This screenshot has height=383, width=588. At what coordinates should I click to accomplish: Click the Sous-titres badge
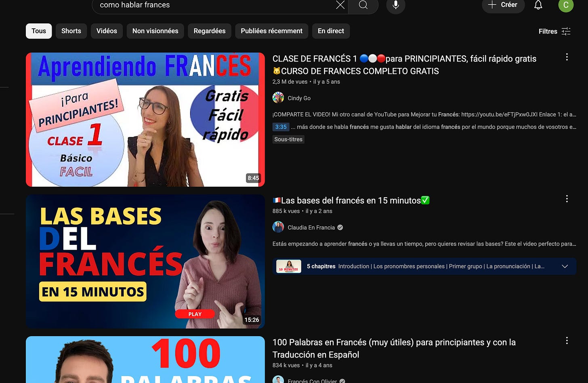click(288, 139)
